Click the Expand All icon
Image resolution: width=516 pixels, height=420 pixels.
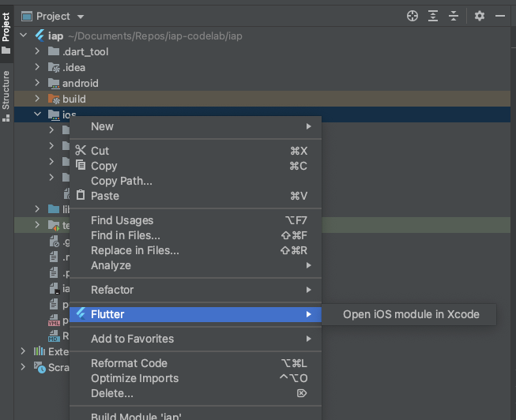433,16
